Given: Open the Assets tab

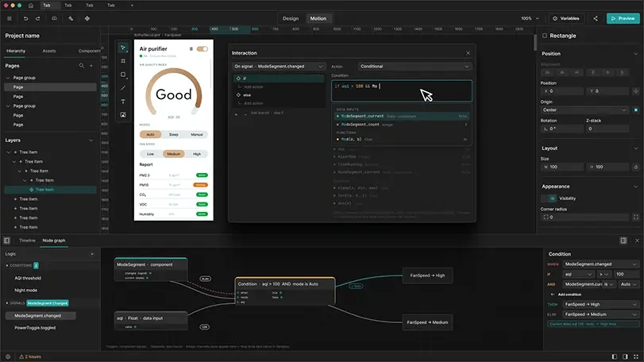Looking at the screenshot, I should (49, 51).
